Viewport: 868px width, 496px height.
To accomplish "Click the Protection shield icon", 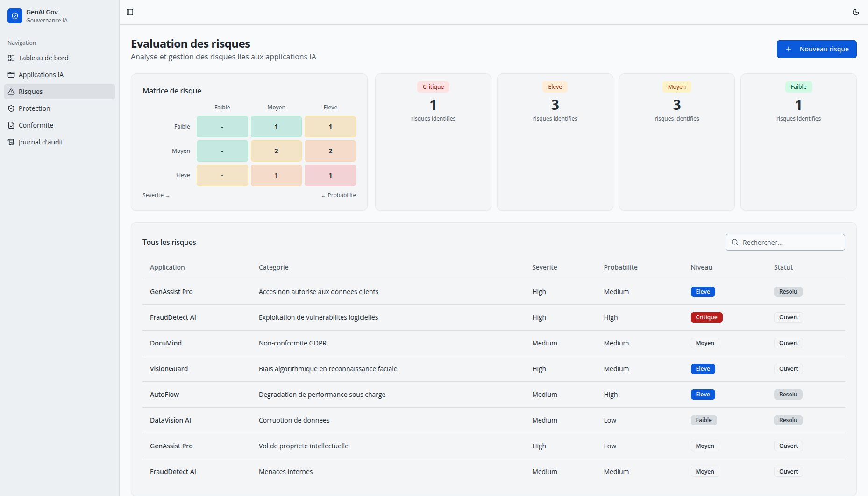I will coord(11,108).
